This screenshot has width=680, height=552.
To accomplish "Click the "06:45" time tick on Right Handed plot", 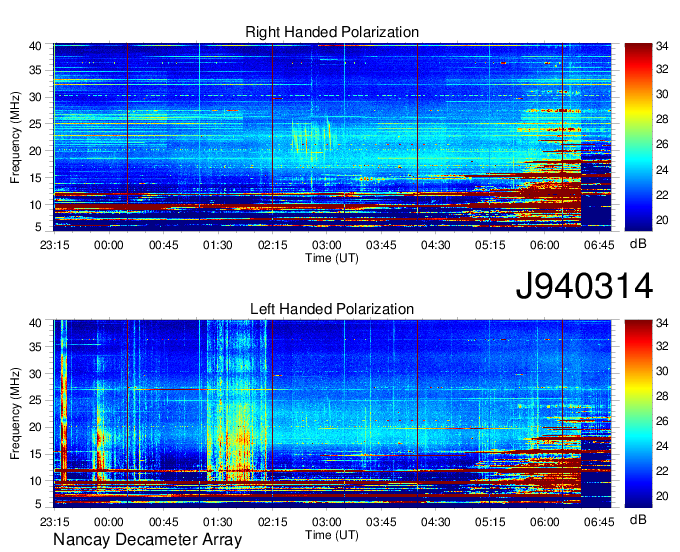I will [x=599, y=245].
